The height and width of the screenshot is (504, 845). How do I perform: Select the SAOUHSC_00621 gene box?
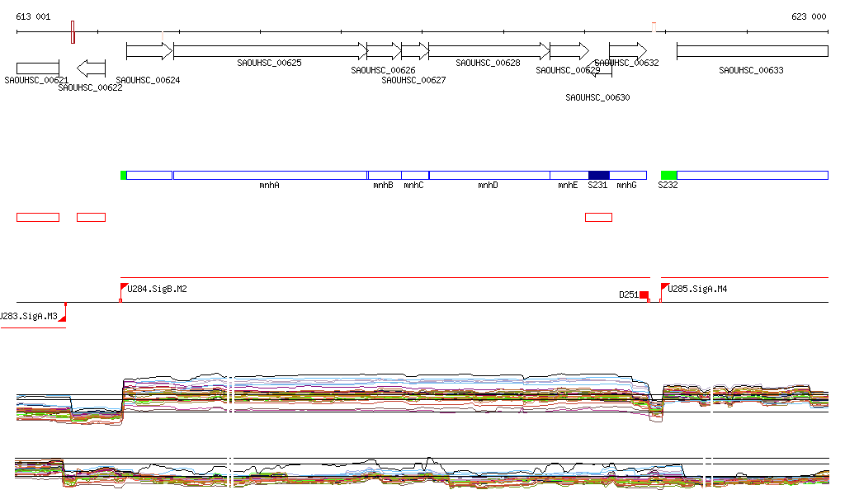pyautogui.click(x=38, y=68)
